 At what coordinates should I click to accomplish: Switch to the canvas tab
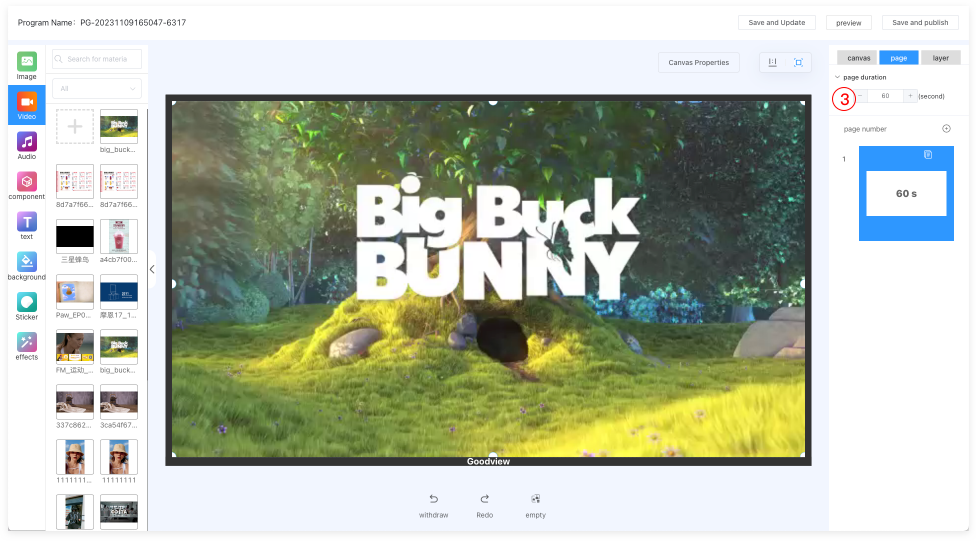point(858,58)
